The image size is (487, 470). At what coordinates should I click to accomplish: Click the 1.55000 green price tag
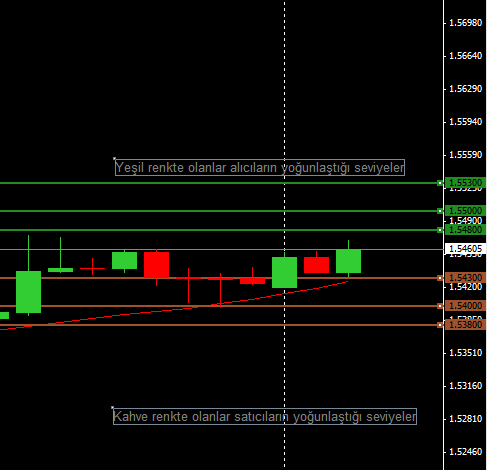click(x=465, y=211)
